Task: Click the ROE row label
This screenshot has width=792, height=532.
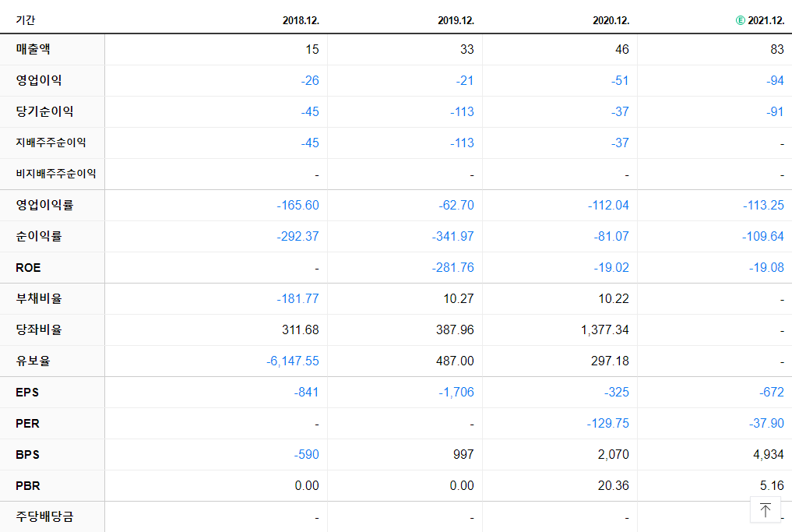Action: (x=28, y=268)
